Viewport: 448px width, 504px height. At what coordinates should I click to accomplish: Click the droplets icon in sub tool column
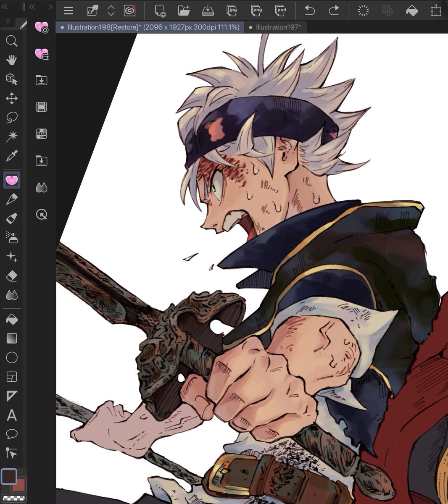pos(41,188)
